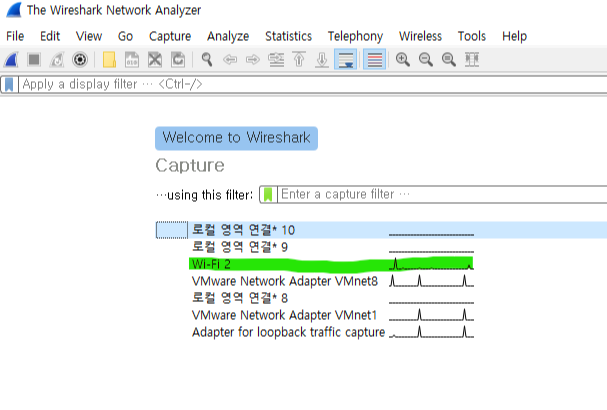Open the Edit menu

[x=50, y=36]
